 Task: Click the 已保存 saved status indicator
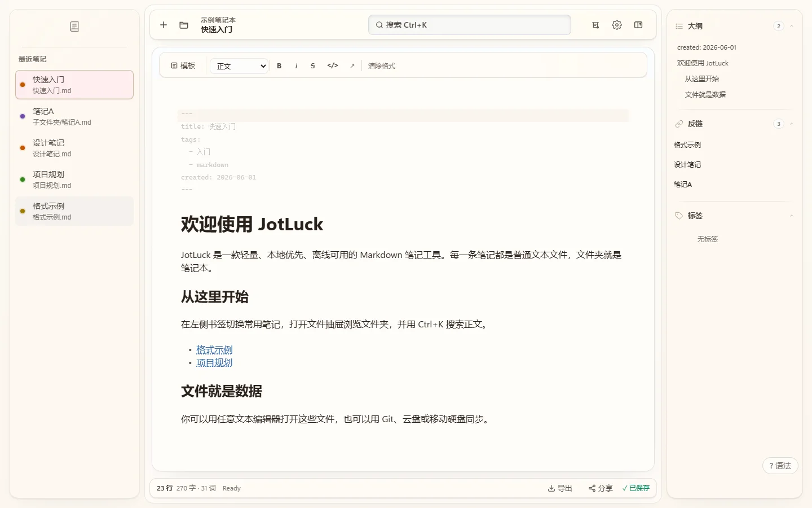(636, 488)
